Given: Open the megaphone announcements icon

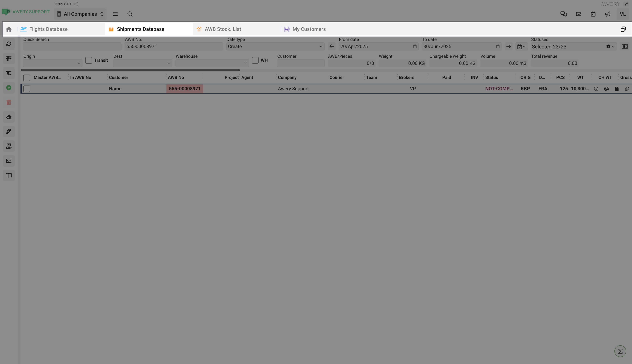Looking at the screenshot, I should 608,14.
